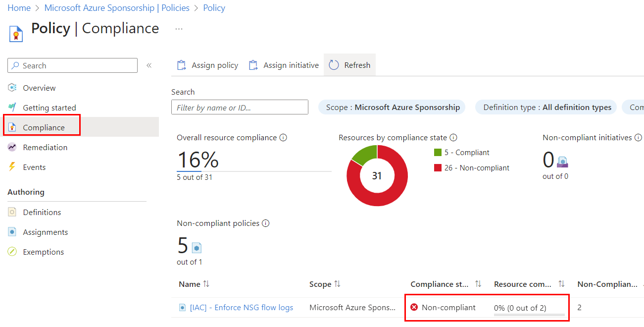
Task: Go to Definitions under Authoring
Action: click(42, 212)
